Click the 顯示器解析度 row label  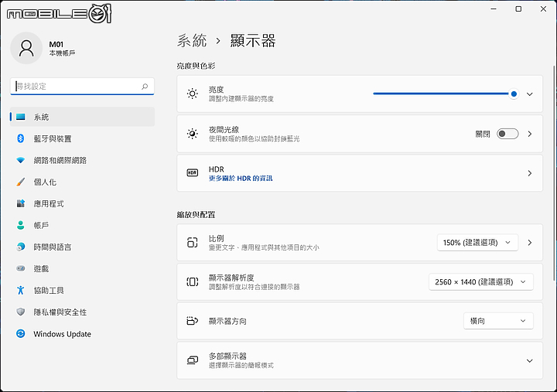click(231, 278)
